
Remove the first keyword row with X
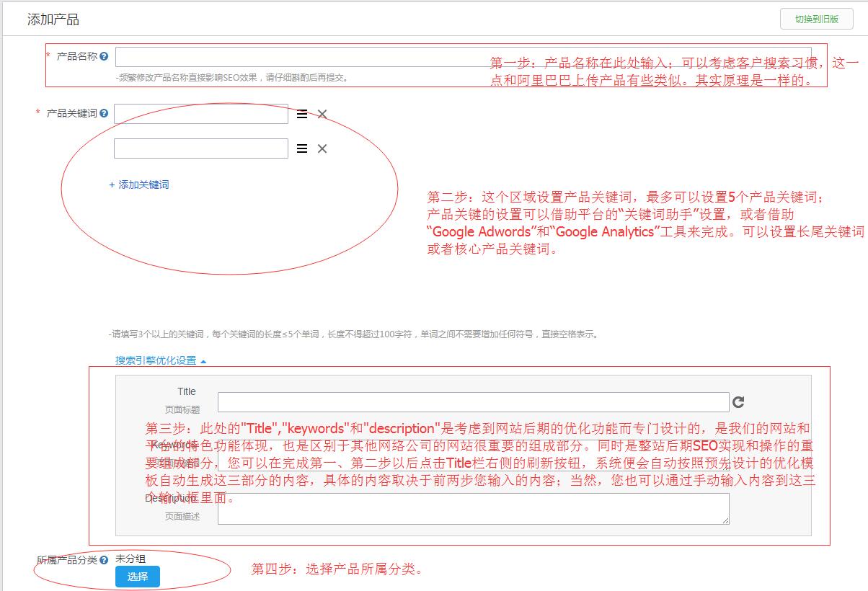[x=322, y=114]
